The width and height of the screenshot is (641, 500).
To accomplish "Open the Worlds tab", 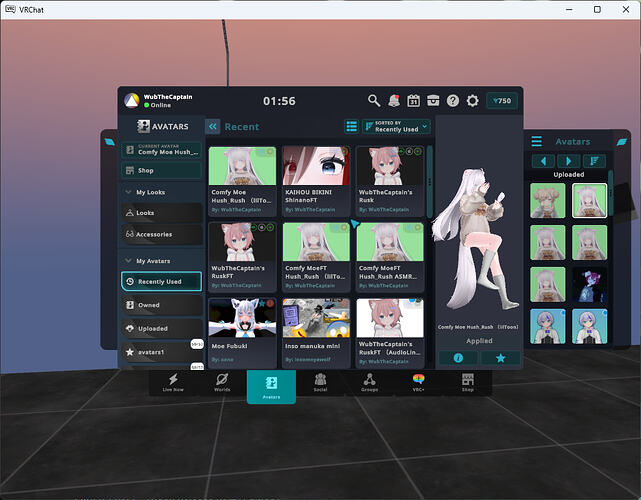I will (x=222, y=382).
